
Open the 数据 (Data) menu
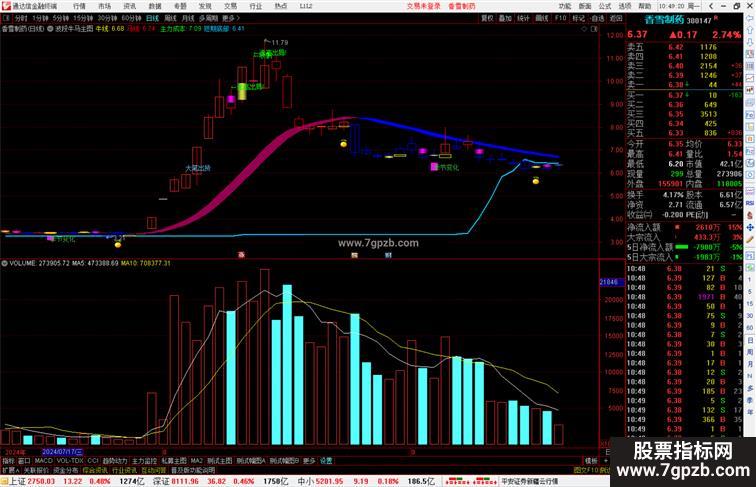tap(155, 6)
